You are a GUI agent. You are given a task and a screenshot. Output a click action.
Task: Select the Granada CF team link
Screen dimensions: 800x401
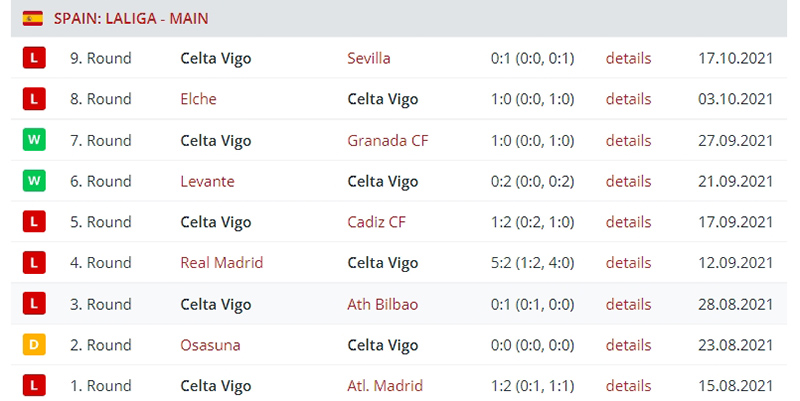pyautogui.click(x=388, y=140)
